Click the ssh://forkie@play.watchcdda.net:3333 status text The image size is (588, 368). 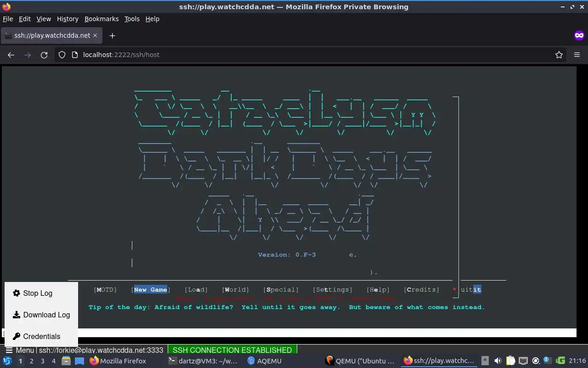click(101, 350)
